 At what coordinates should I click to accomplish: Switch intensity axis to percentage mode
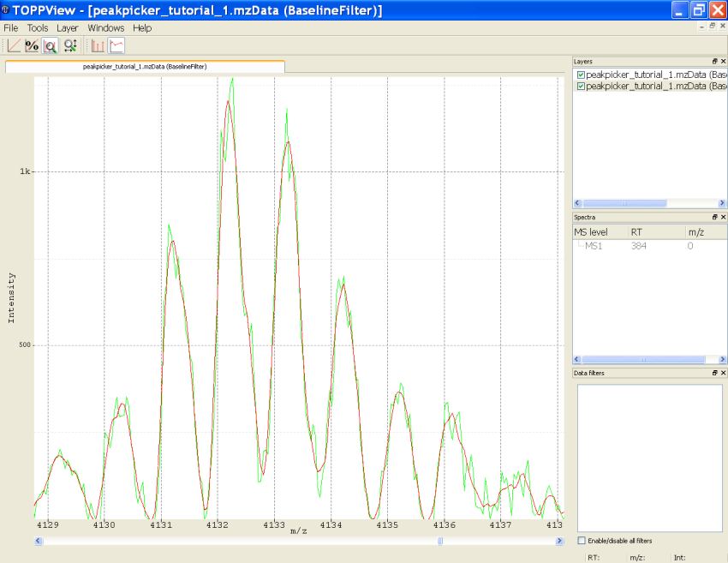(31, 45)
